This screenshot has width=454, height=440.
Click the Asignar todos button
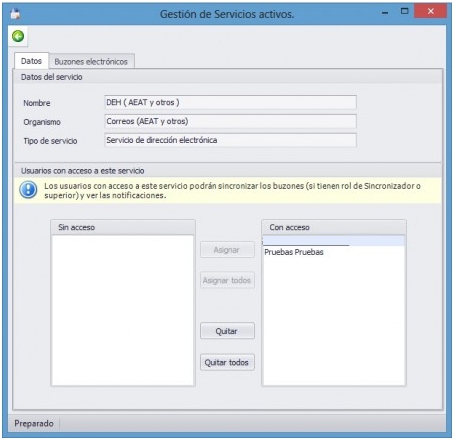tap(227, 280)
